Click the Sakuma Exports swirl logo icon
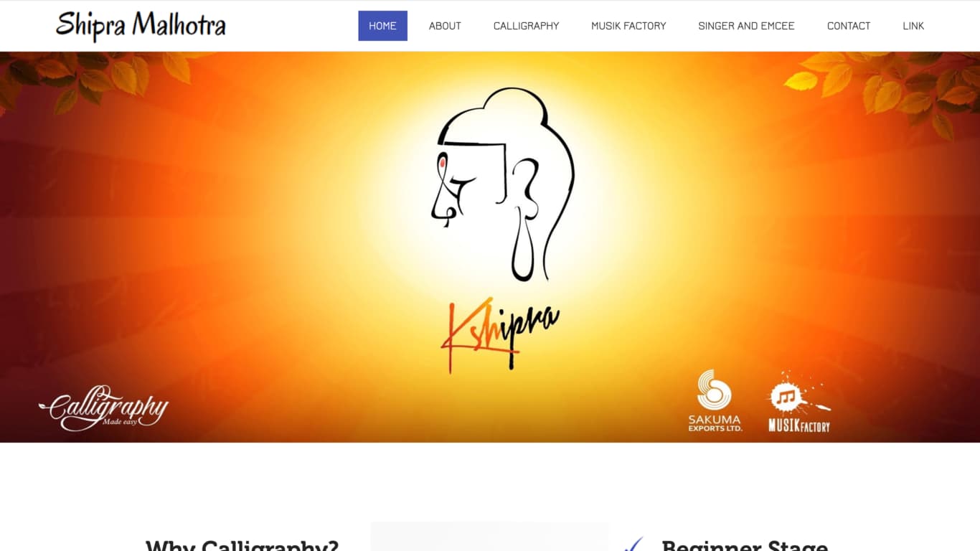 click(714, 390)
